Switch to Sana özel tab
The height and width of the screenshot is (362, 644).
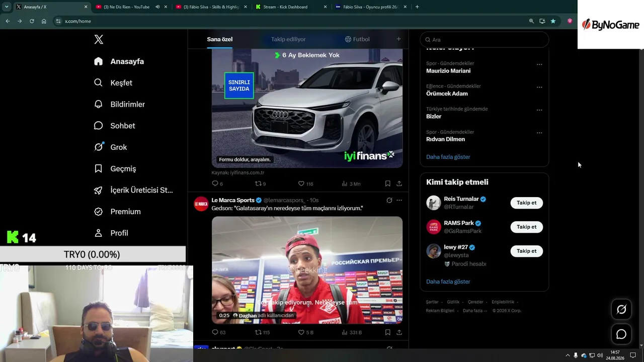click(x=220, y=39)
